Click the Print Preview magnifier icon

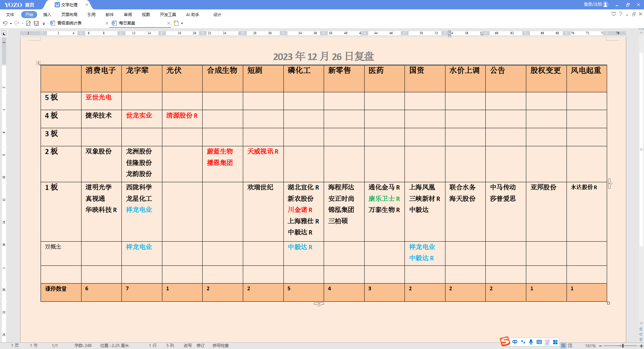[x=29, y=23]
